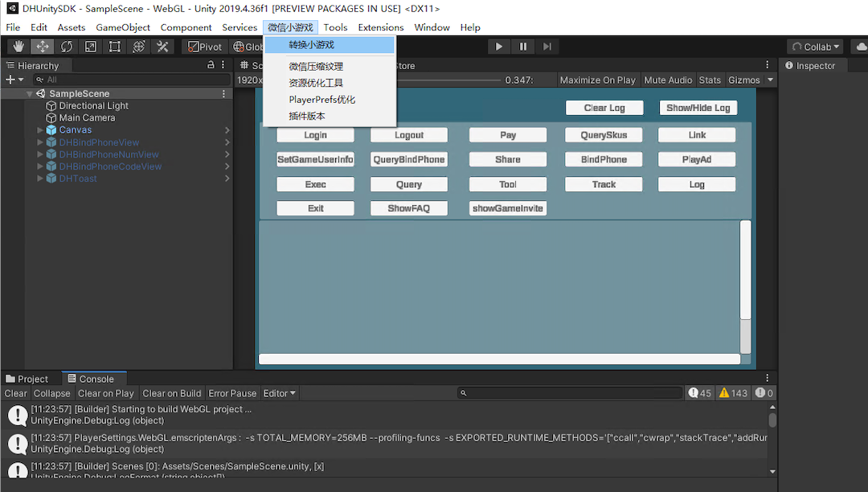This screenshot has height=492, width=868.
Task: Toggle the Stats overlay
Action: 710,80
